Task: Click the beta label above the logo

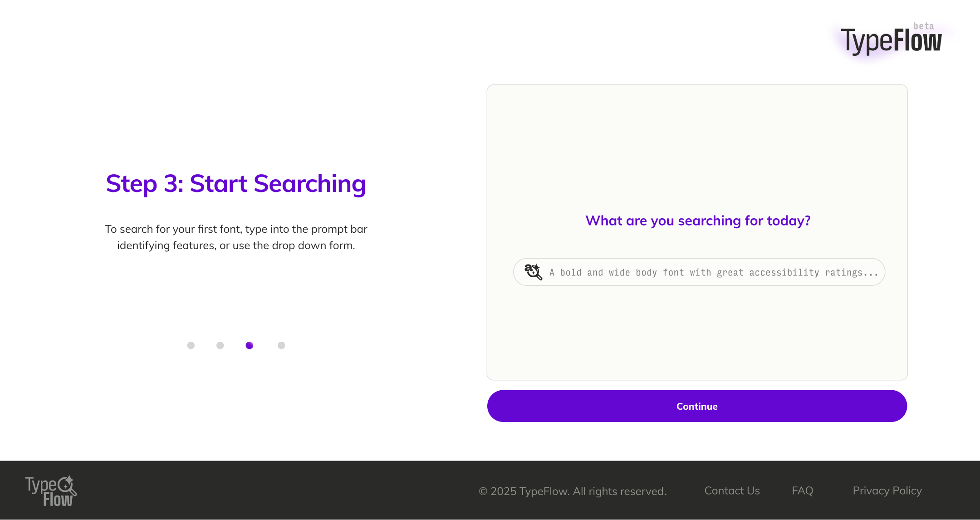Action: (924, 26)
